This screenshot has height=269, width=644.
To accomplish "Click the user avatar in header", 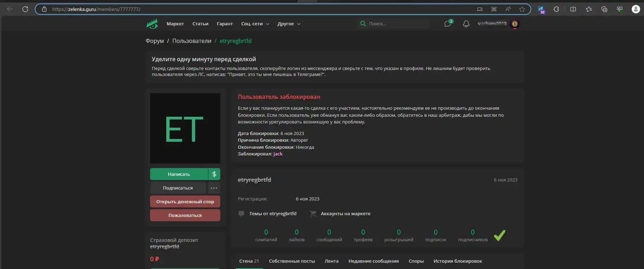I will [x=515, y=24].
